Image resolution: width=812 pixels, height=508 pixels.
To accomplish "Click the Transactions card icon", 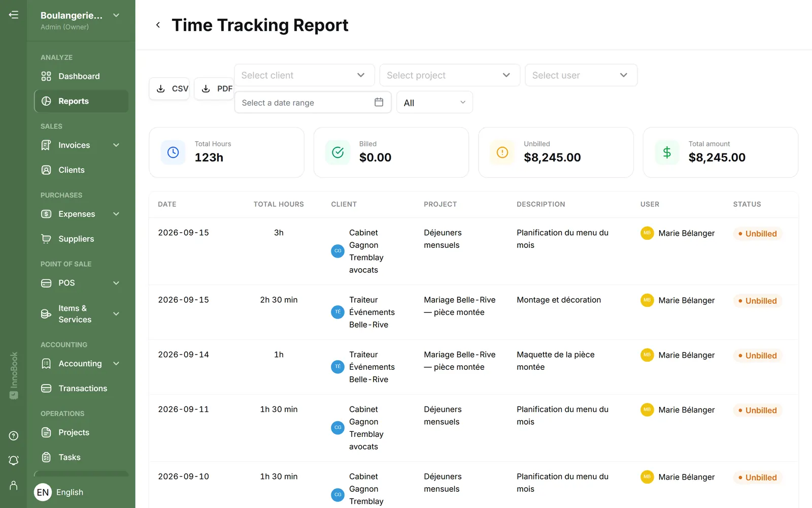I will [x=46, y=389].
